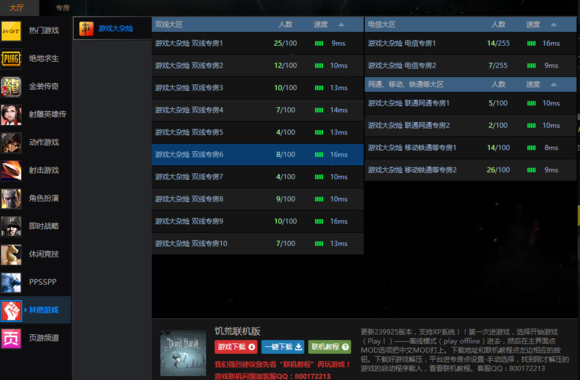The width and height of the screenshot is (580, 380).
Task: Switch to the 大厅 tab
Action: (x=17, y=8)
